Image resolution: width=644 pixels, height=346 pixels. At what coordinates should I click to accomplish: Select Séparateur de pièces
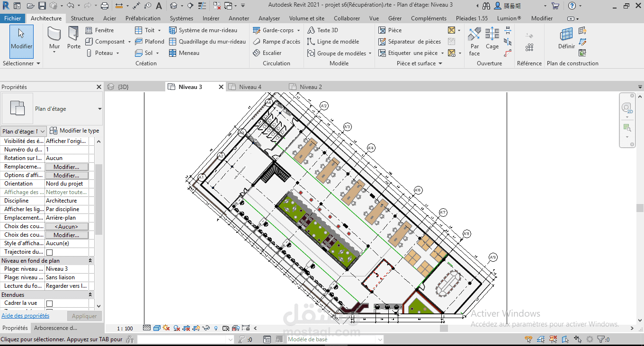click(410, 42)
